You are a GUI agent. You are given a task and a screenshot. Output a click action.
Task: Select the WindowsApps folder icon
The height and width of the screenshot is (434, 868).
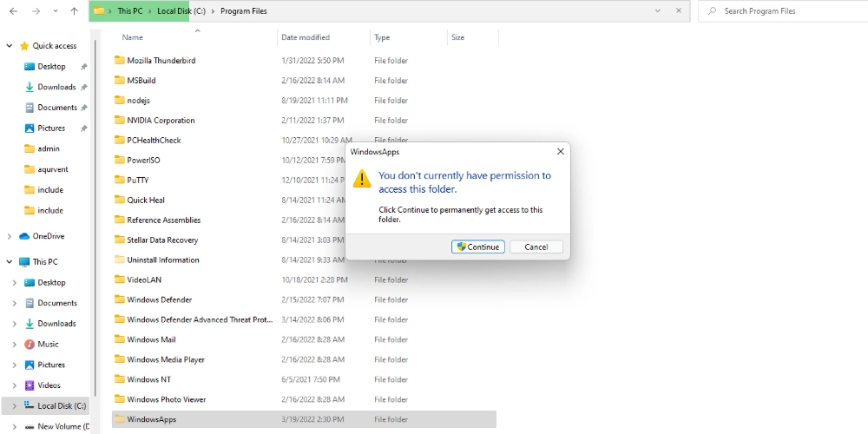point(120,419)
